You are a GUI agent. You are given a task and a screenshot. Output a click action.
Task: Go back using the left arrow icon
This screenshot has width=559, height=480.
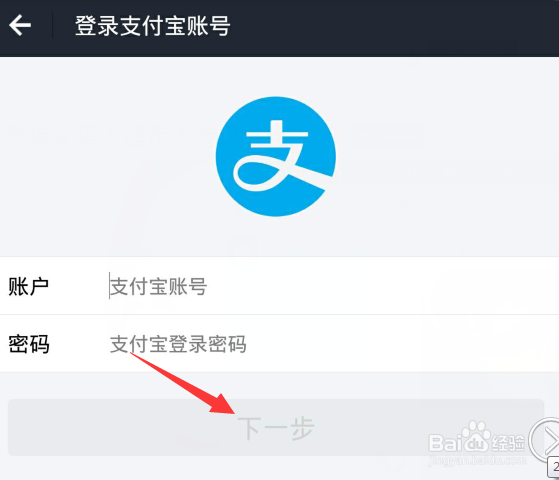point(20,25)
